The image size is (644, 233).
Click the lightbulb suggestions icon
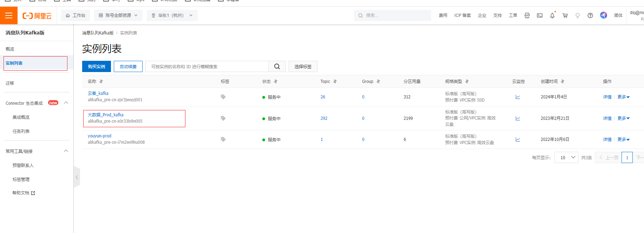tap(578, 15)
